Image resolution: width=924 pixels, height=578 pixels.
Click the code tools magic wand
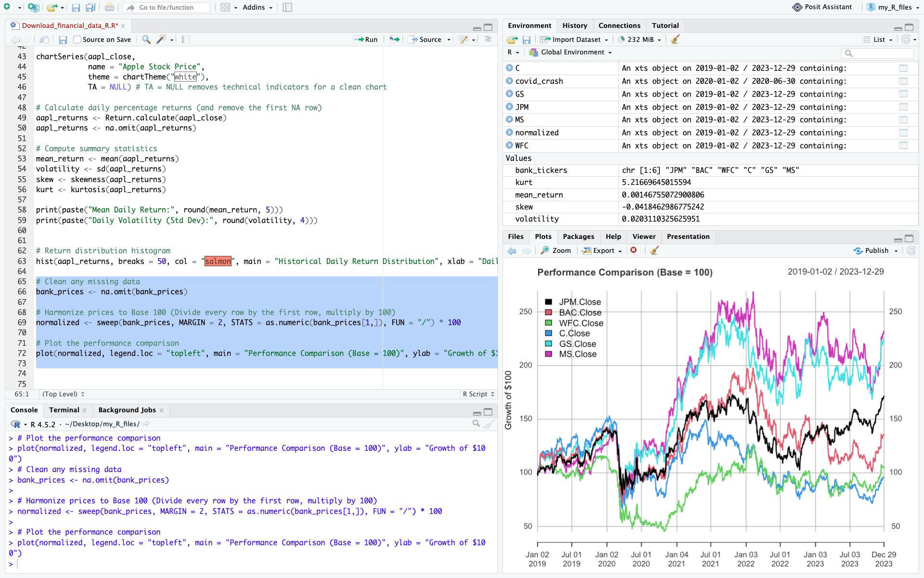162,39
